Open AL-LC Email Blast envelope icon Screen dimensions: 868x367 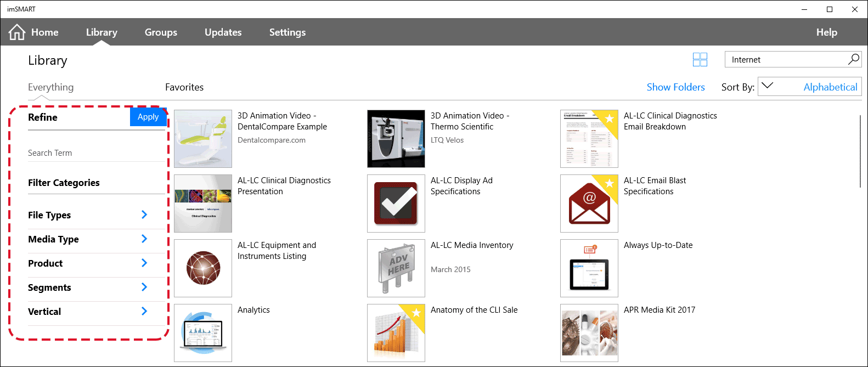tap(589, 204)
